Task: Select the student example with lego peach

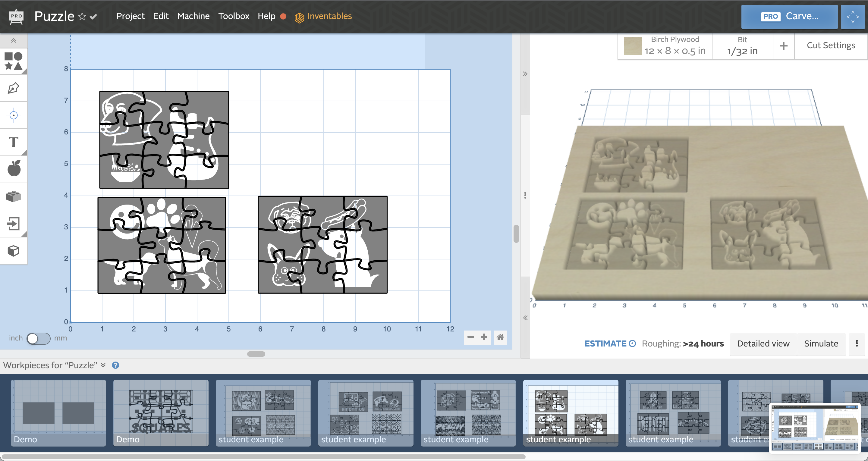Action: 468,413
